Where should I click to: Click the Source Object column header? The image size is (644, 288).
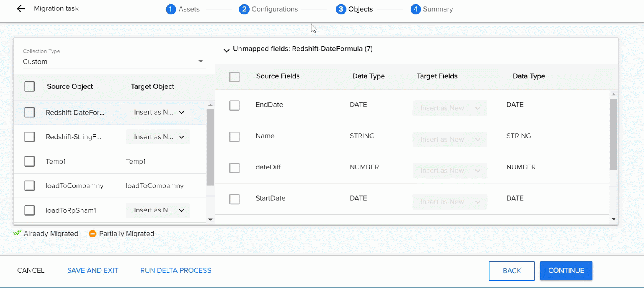[70, 86]
